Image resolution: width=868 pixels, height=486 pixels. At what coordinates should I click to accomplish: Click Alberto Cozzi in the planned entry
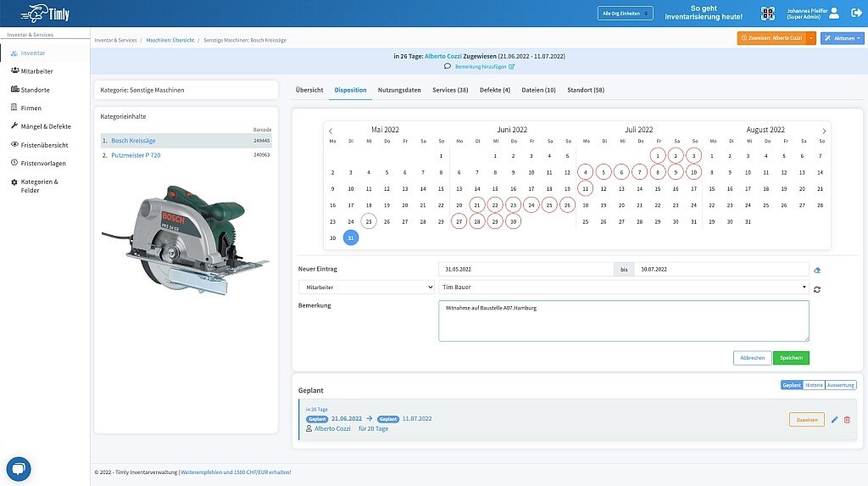point(332,428)
